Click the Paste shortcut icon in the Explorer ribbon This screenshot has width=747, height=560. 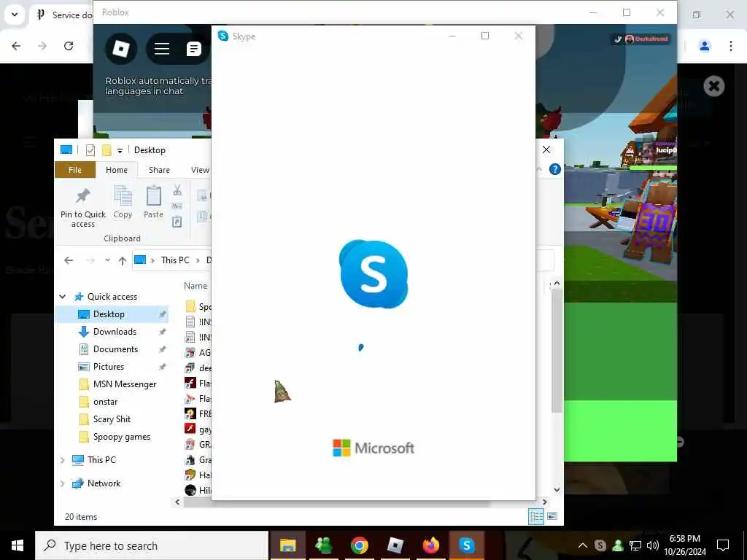pos(177,222)
